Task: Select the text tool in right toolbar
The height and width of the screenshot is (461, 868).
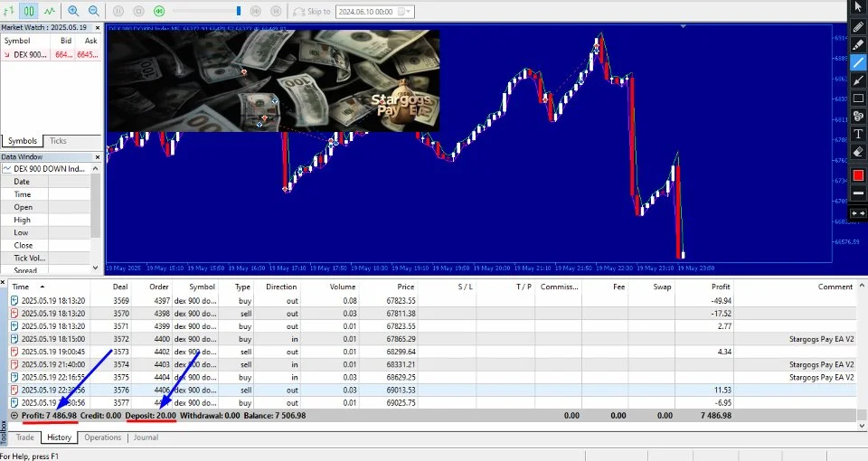Action: point(858,134)
